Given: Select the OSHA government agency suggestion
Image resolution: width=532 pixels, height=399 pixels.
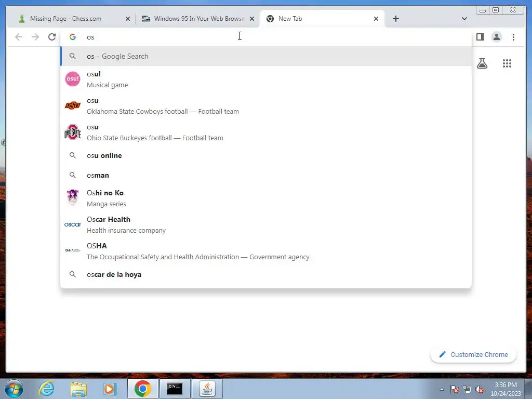Looking at the screenshot, I should point(265,251).
